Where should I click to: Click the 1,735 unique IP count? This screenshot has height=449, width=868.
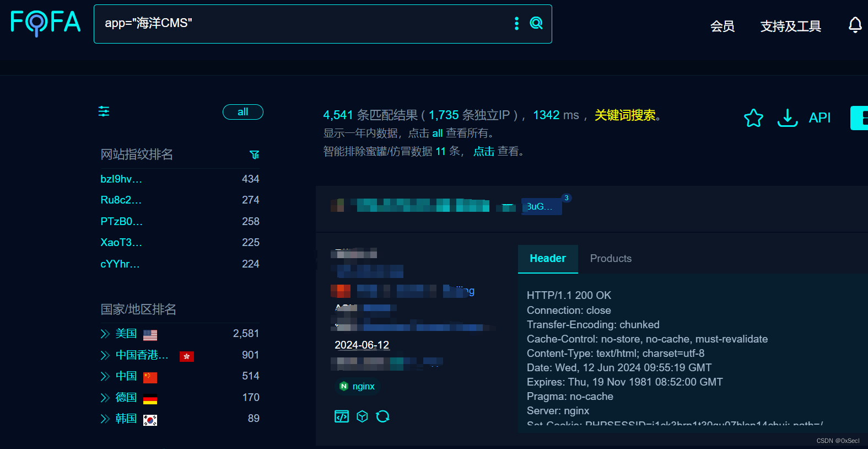click(444, 115)
